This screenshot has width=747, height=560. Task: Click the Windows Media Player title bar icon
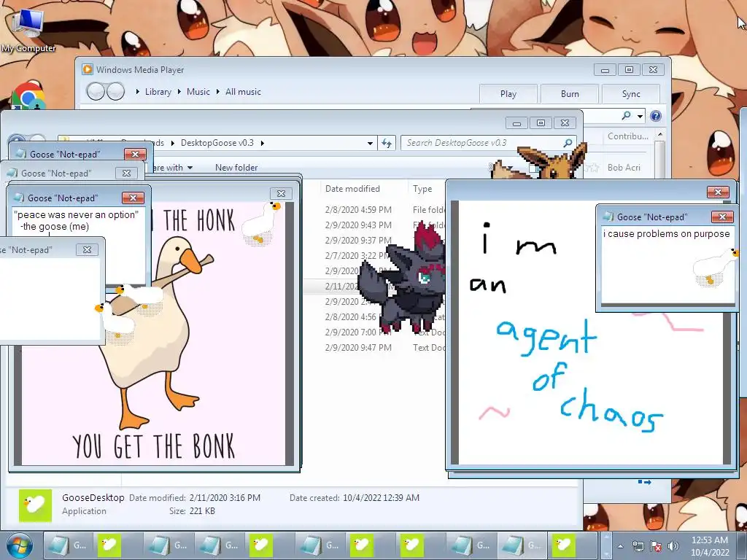click(88, 69)
